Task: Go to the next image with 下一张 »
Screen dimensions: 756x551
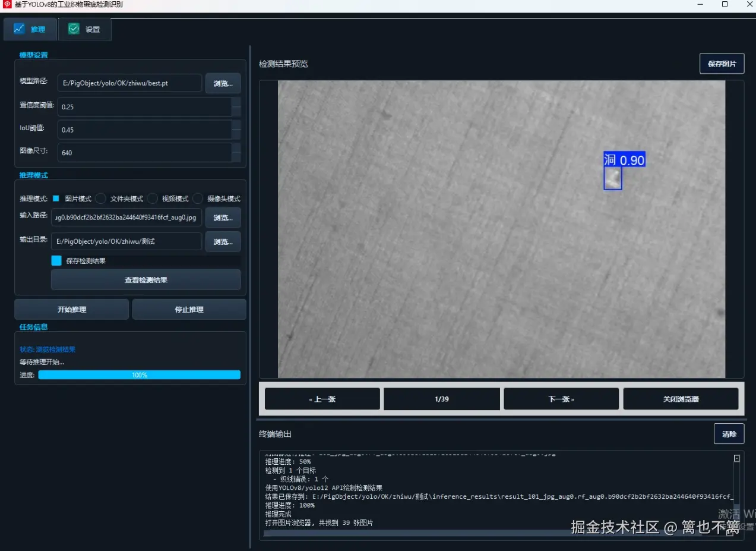Action: [x=560, y=399]
